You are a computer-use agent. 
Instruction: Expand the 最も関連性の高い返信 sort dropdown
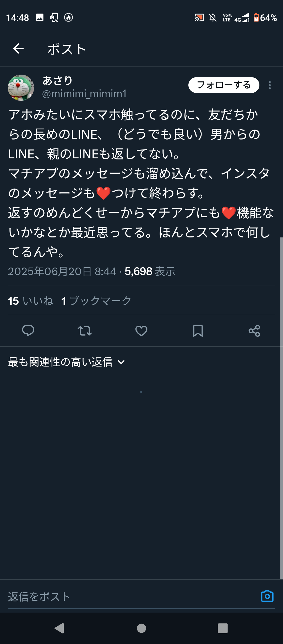tap(67, 362)
